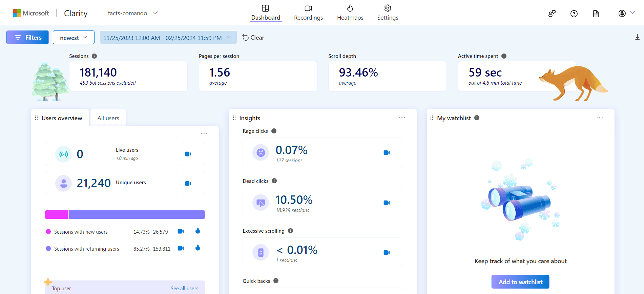
Task: Click the 1.56 pages per session value
Action: (220, 72)
